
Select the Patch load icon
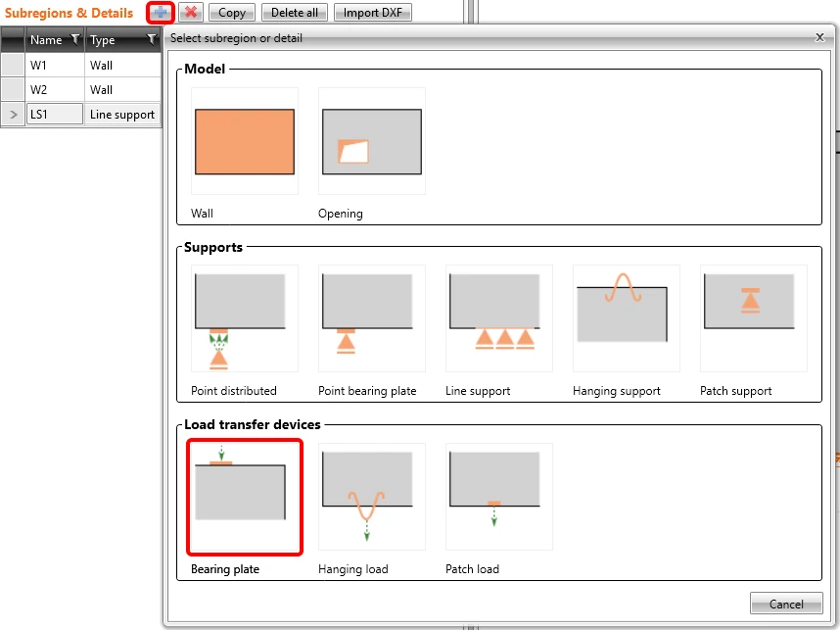point(498,497)
